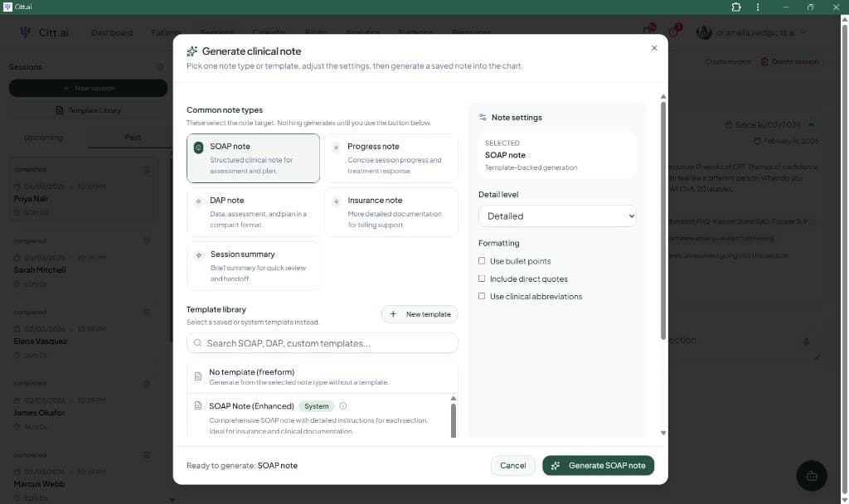Click the System tag on SOAP Note (Enhanced)
Image resolution: width=849 pixels, height=504 pixels.
click(x=316, y=406)
